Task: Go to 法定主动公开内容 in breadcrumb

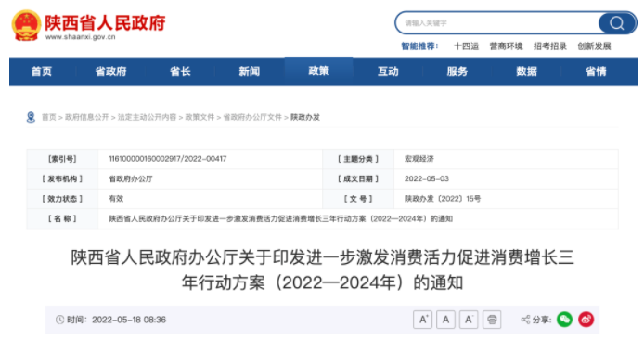Action: click(x=147, y=117)
